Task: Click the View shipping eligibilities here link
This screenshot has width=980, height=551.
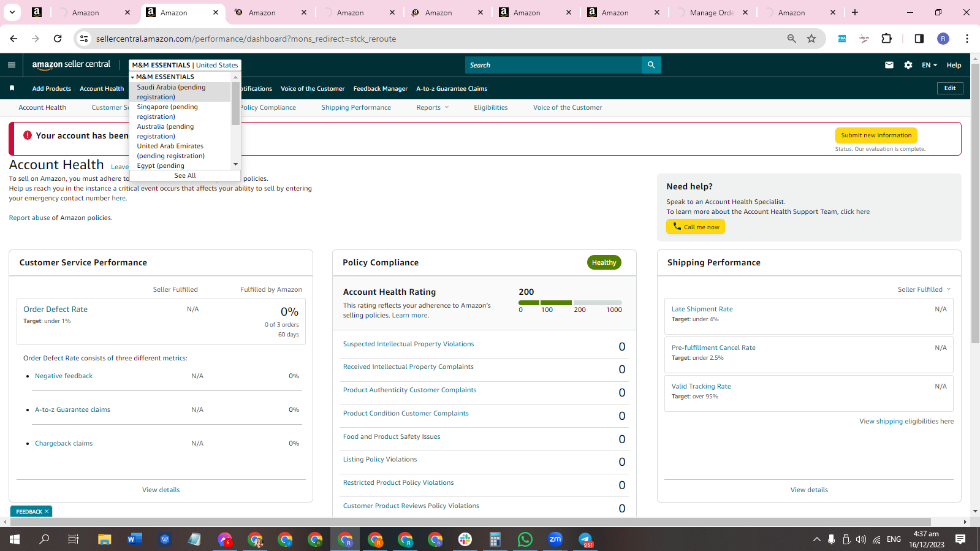Action: 906,421
